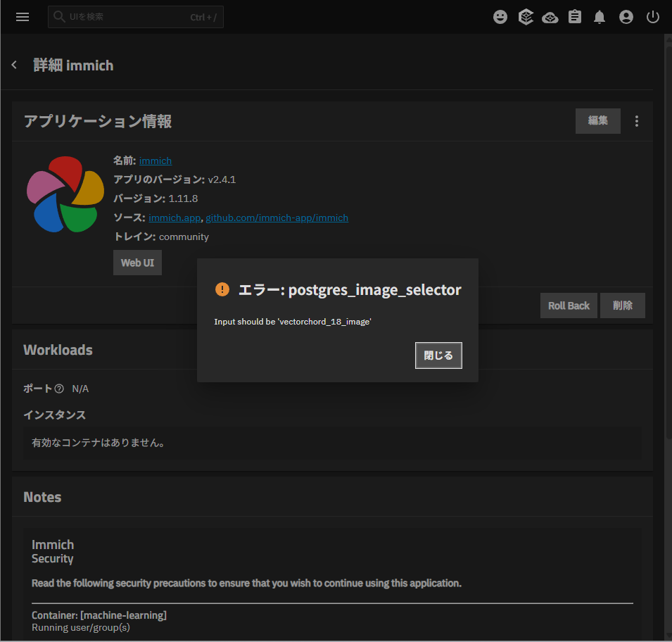Click the エラー: postgres_image_selector dialog title
This screenshot has width=672, height=642.
[350, 289]
